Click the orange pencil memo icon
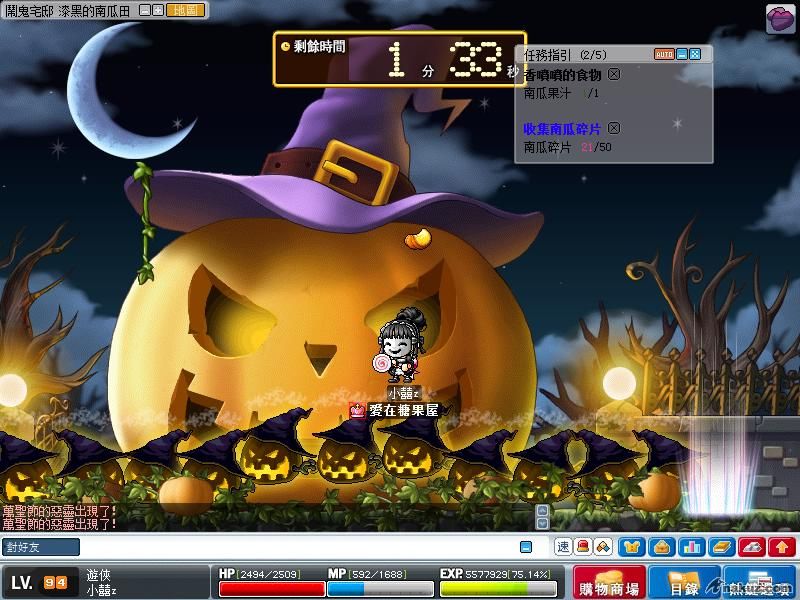The image size is (800, 600). tap(603, 547)
